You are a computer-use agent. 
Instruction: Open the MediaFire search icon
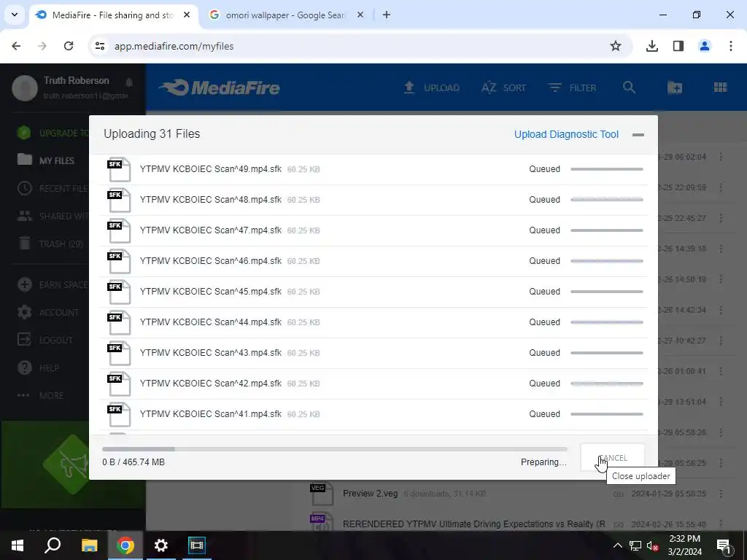click(x=629, y=87)
